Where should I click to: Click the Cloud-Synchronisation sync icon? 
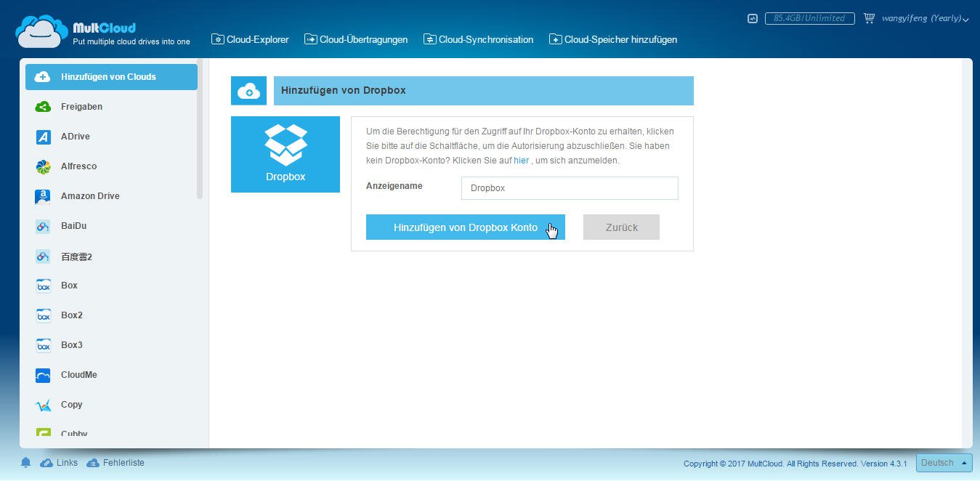(x=430, y=39)
